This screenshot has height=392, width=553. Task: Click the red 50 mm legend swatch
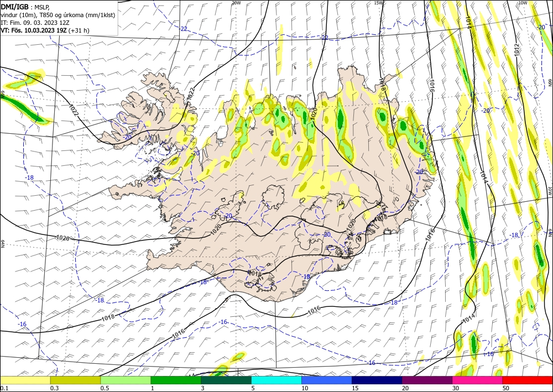528,380
